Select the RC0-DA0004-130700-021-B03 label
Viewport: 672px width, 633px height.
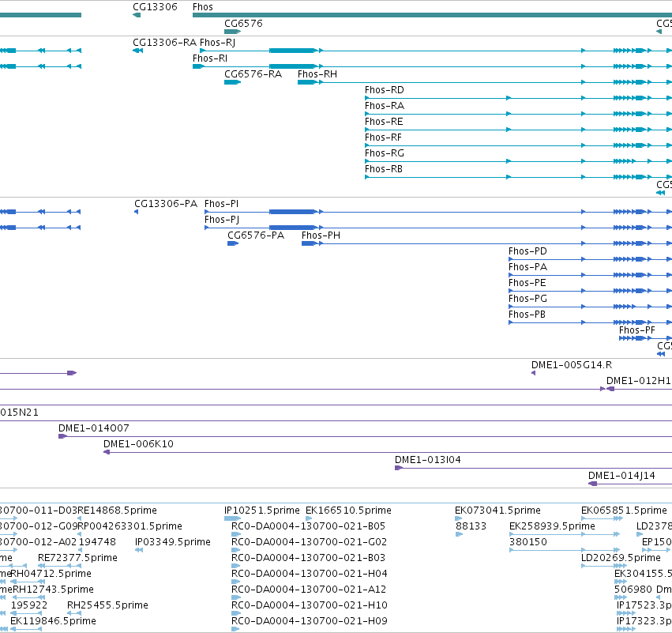[x=308, y=558]
